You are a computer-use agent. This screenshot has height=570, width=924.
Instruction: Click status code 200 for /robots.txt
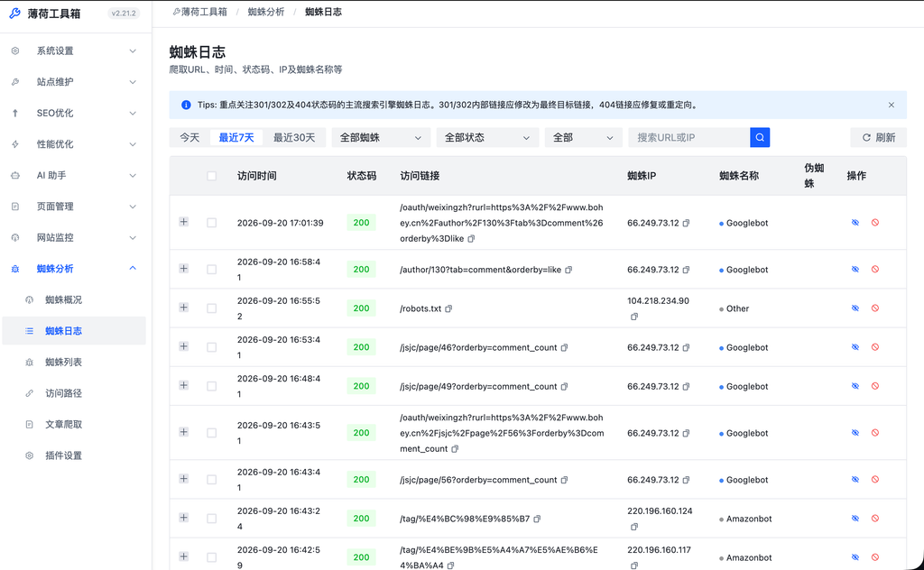tap(361, 308)
